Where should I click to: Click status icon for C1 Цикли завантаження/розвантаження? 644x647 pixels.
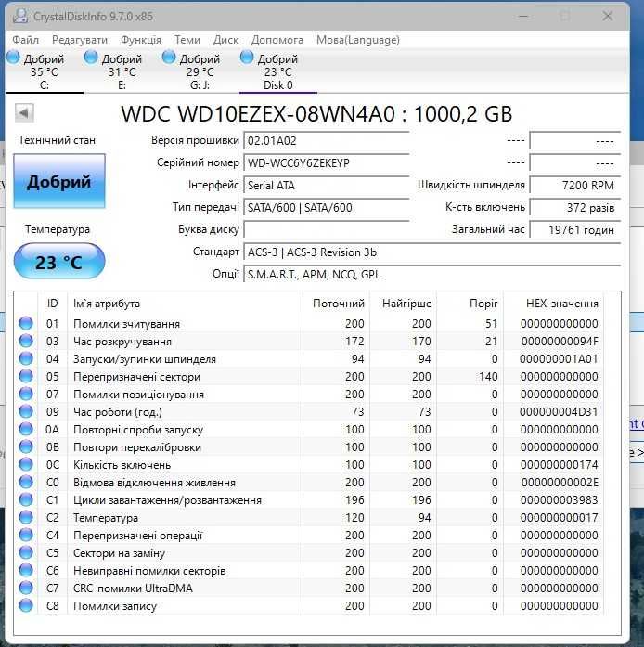point(26,499)
